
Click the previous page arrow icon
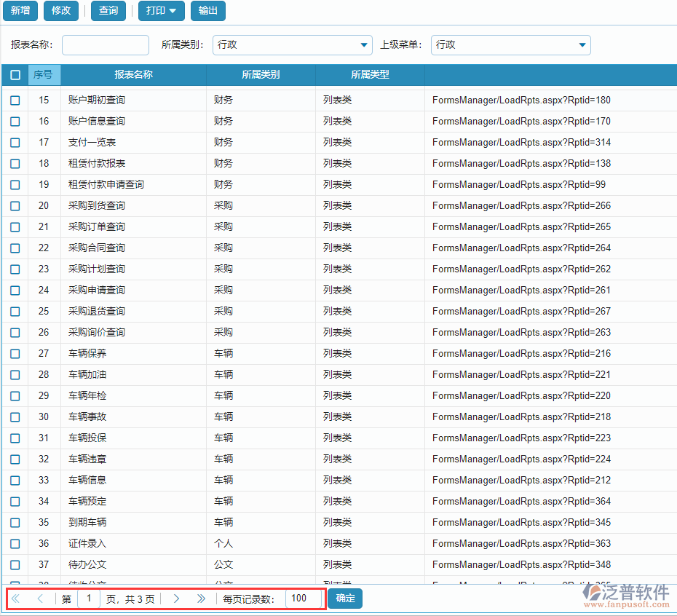(x=40, y=599)
